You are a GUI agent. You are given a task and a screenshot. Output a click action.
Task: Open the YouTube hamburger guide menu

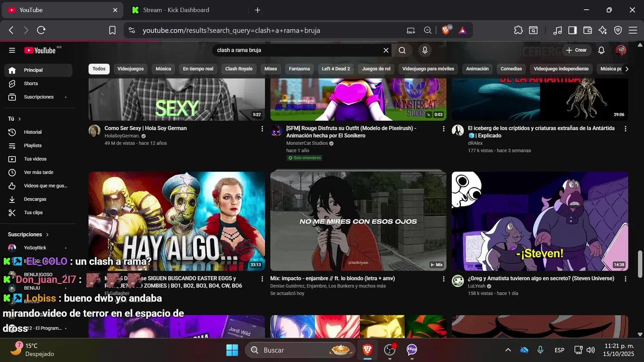coord(12,50)
